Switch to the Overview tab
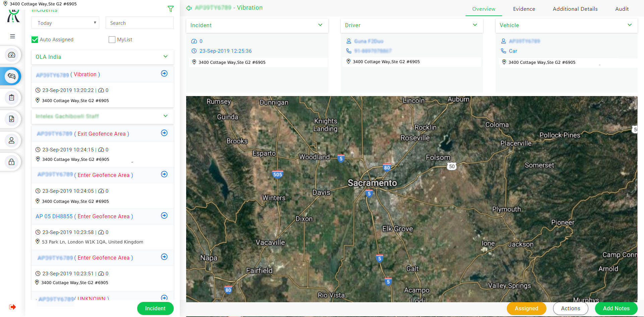The height and width of the screenshot is (317, 644). 484,9
